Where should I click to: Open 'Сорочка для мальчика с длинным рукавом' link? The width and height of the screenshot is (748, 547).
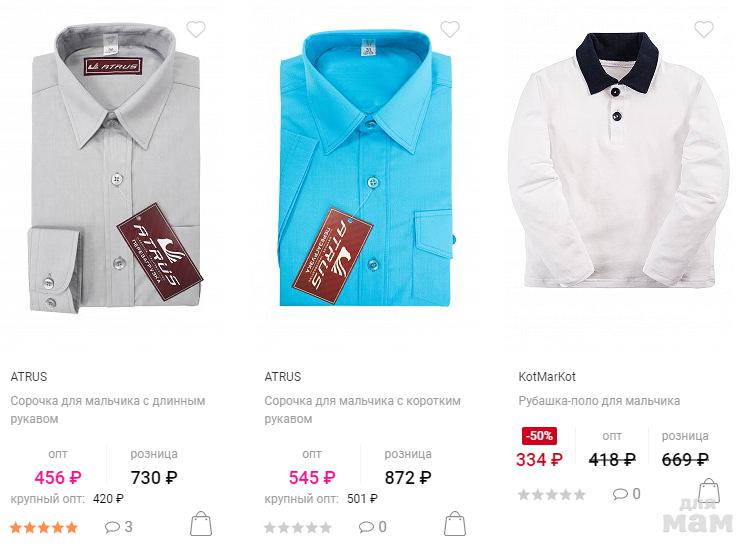108,410
